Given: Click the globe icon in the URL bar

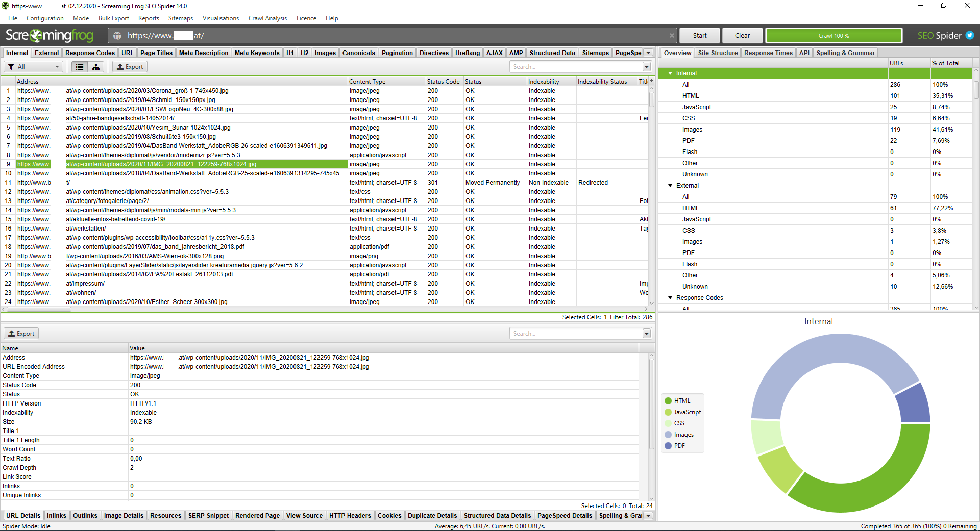Looking at the screenshot, I should click(117, 36).
